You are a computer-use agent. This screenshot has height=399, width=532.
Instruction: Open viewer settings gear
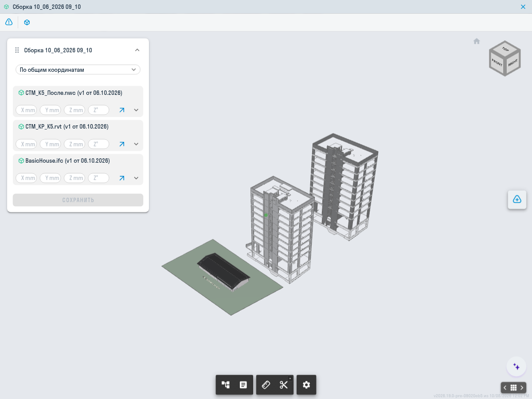point(306,385)
